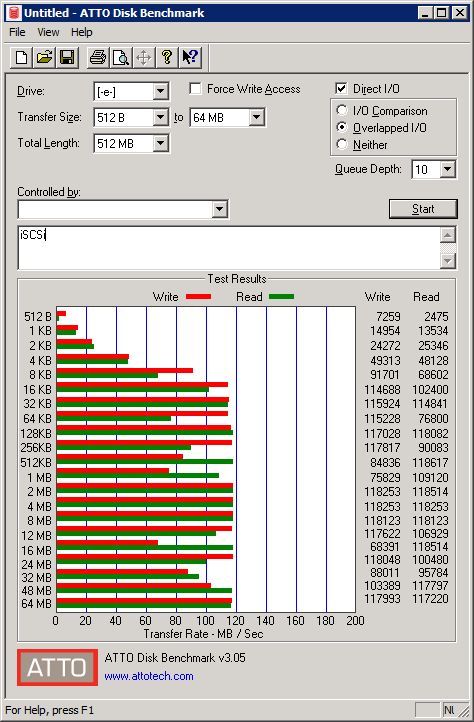Click the 32 MB read value 95784
The image size is (474, 722).
point(433,573)
